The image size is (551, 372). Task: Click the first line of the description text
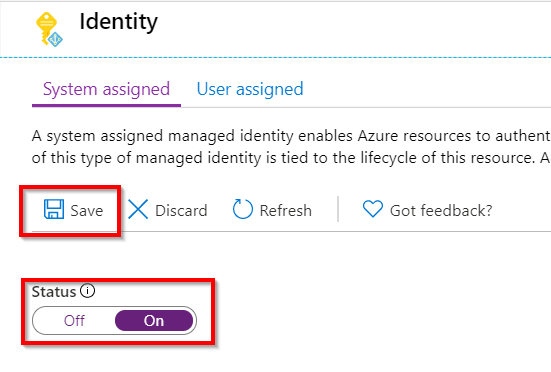[291, 136]
